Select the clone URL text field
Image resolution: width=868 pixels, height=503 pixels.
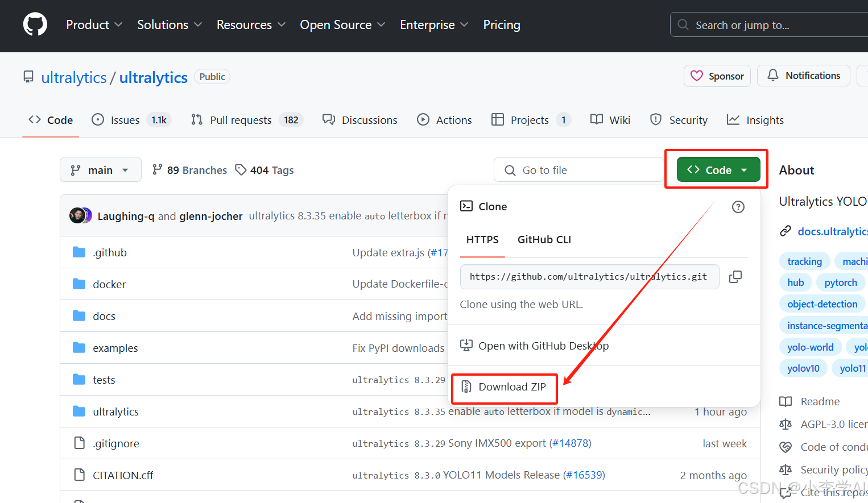click(x=589, y=277)
